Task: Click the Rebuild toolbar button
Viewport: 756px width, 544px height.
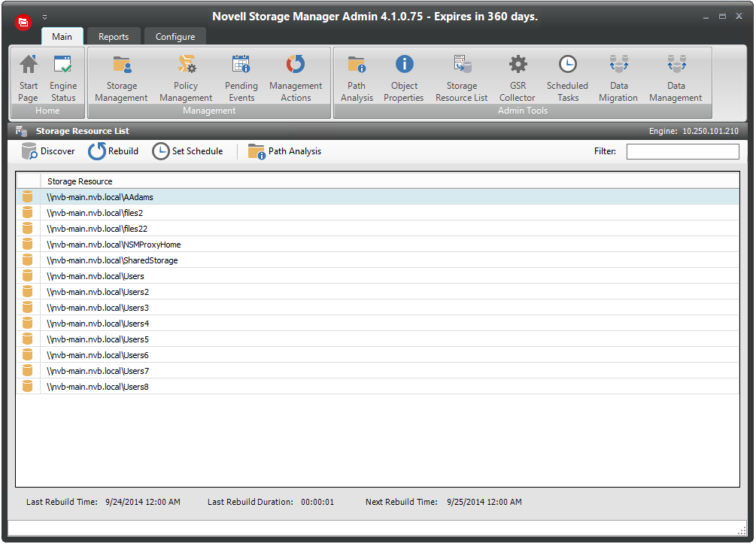Action: tap(114, 151)
